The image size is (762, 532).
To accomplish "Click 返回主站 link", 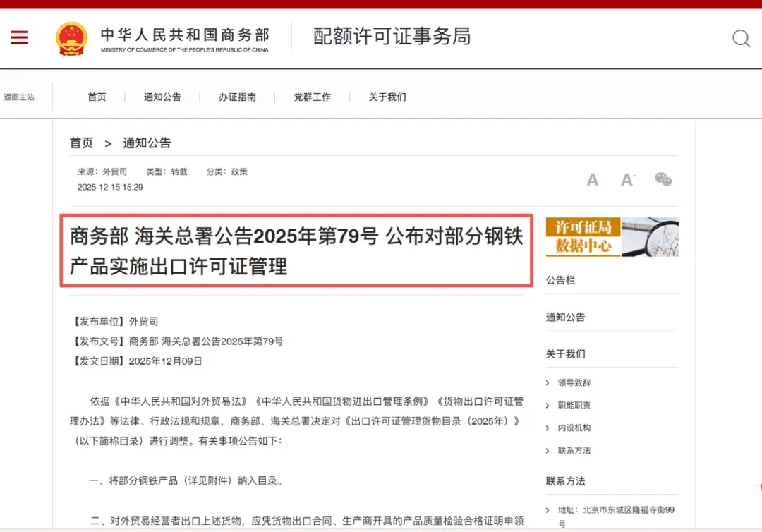I will (x=19, y=97).
